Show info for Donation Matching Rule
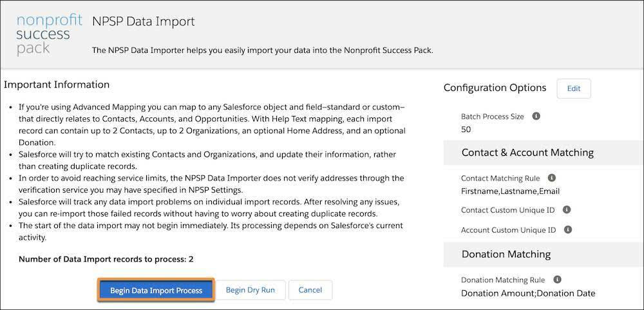 557,280
